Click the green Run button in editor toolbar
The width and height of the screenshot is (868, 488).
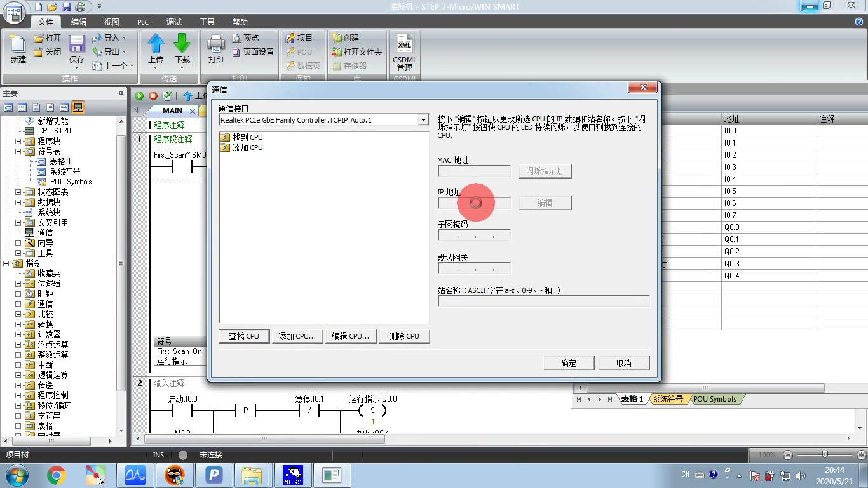pos(139,96)
